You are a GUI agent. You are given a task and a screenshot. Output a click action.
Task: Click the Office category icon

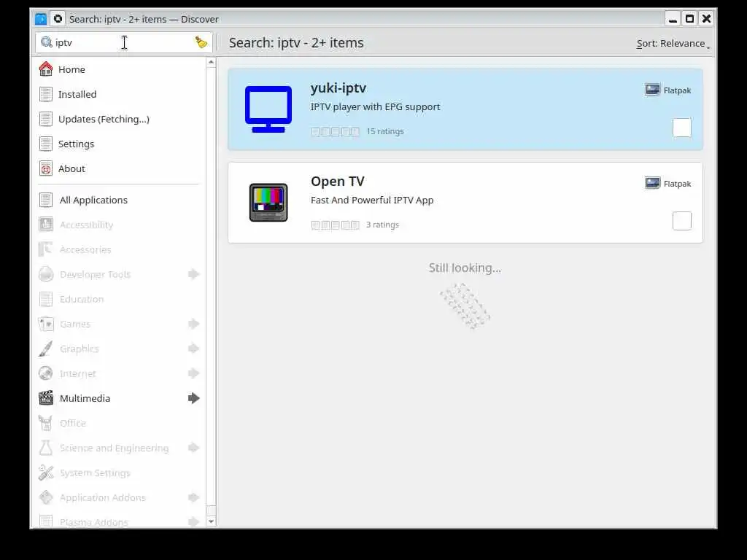point(46,422)
